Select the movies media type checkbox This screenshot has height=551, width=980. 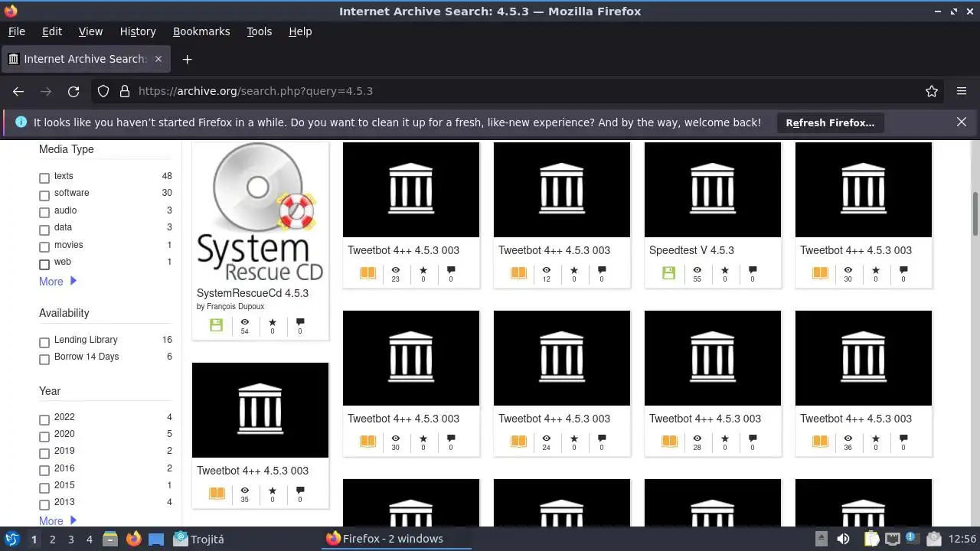(x=44, y=246)
